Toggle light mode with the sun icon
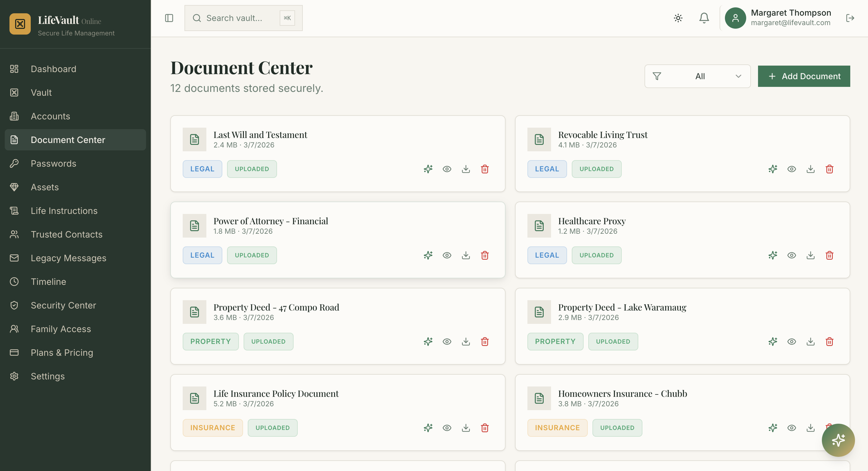This screenshot has height=471, width=868. click(678, 18)
